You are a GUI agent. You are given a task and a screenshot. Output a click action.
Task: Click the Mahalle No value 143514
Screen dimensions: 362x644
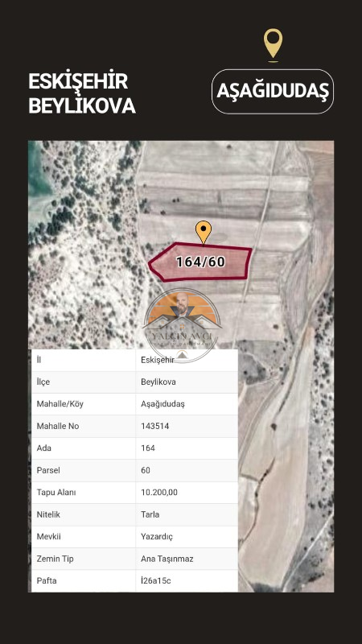[x=154, y=427]
